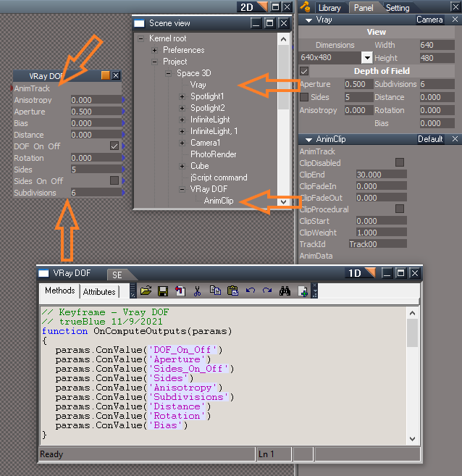Click the orange square on VRay DOF node

(x=106, y=75)
